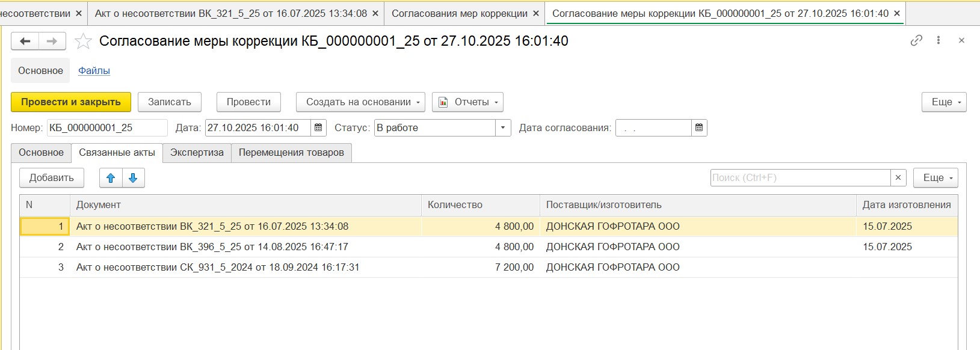Screen dimensions: 980x350
Task: Open calendar for Дата согласования field
Action: (699, 127)
